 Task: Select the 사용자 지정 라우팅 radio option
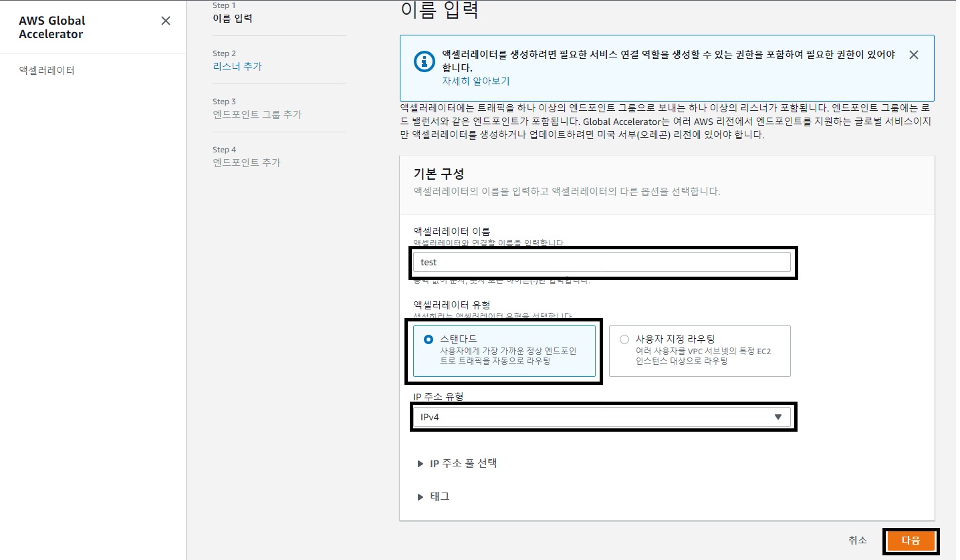pyautogui.click(x=624, y=339)
